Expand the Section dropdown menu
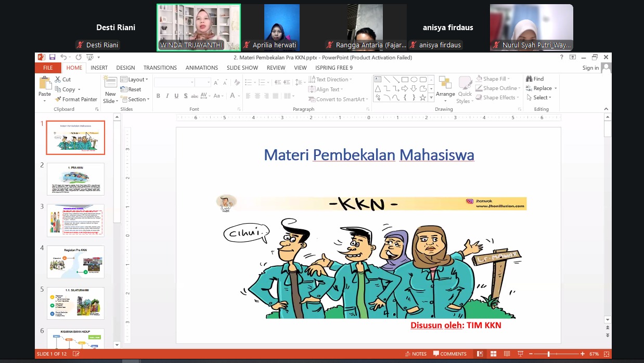644x363 pixels. (x=135, y=99)
